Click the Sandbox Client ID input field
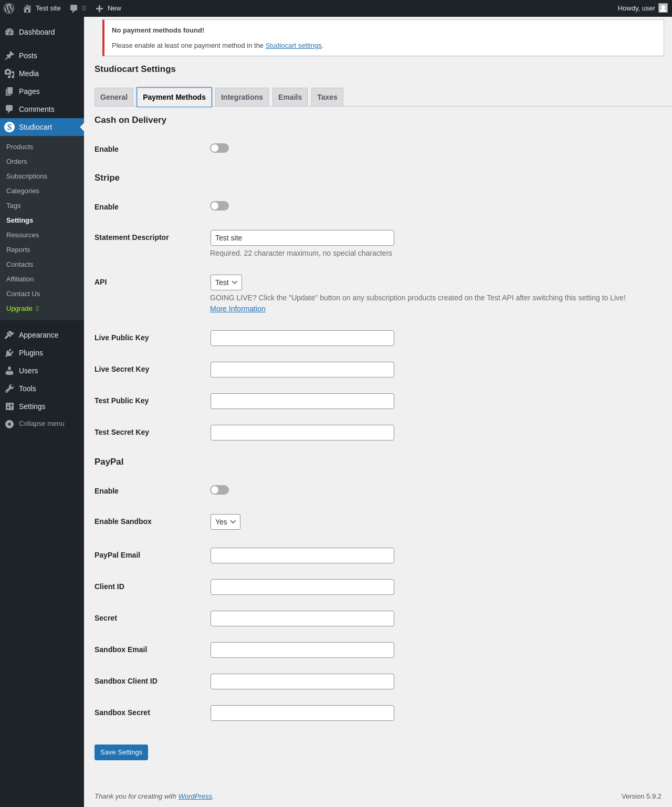Image resolution: width=672 pixels, height=807 pixels. click(302, 682)
